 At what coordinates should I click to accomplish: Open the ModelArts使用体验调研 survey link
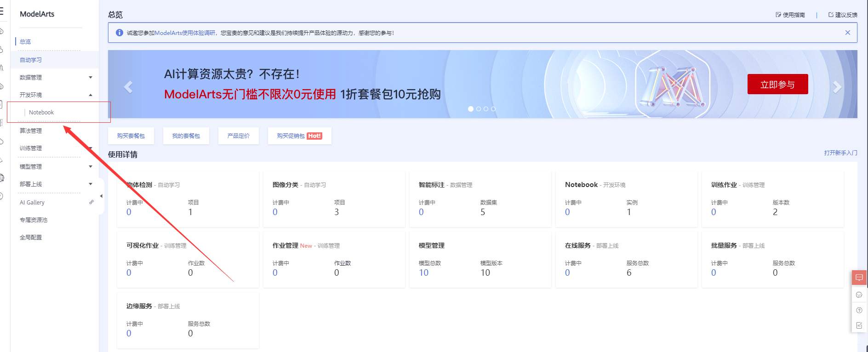185,33
